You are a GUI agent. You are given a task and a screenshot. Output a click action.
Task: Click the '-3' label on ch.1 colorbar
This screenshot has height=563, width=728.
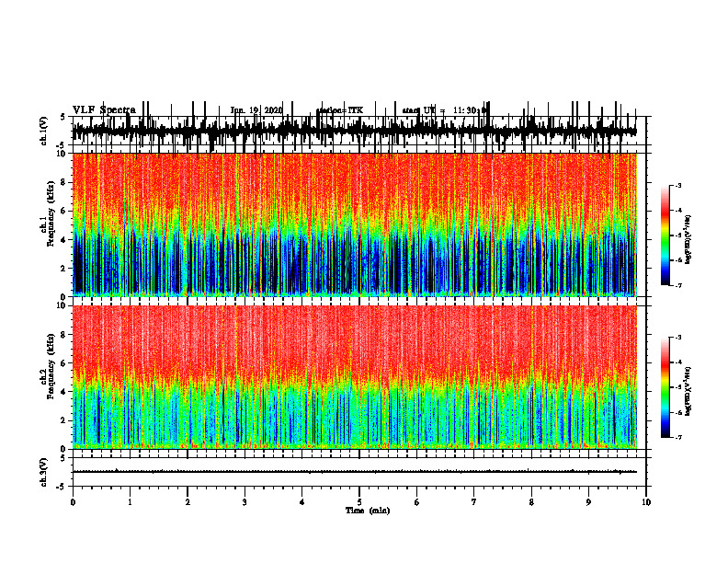coord(678,186)
